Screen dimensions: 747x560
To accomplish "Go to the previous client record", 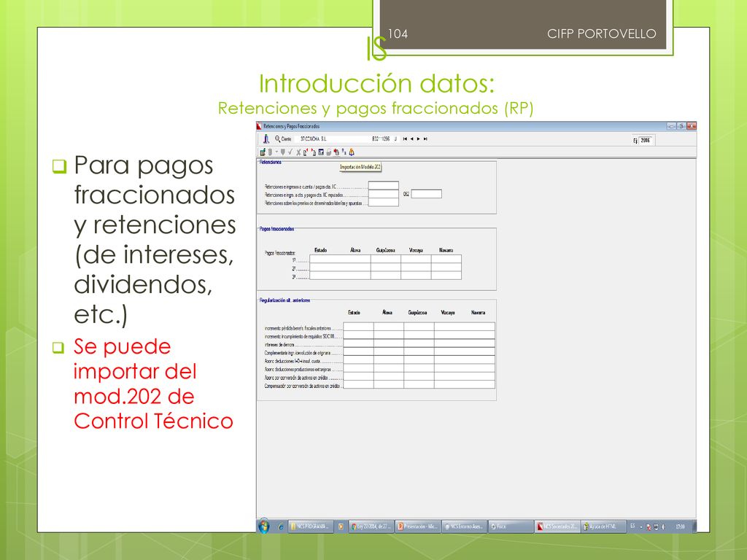I will [x=411, y=139].
